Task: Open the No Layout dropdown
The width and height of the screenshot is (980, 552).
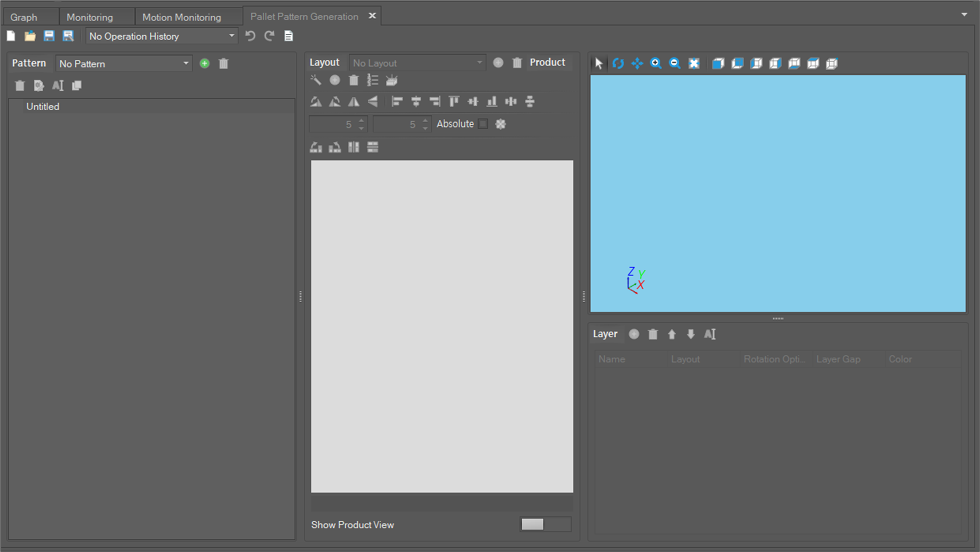Action: 417,63
